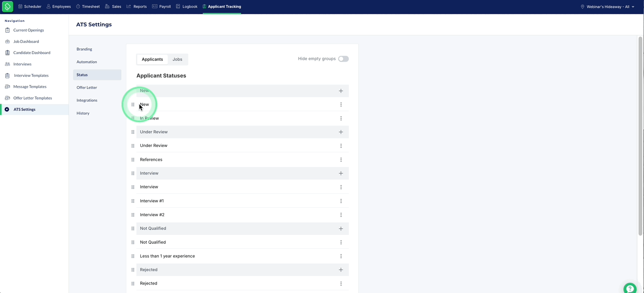This screenshot has height=293, width=644.
Task: Add status to Interview group
Action: point(341,173)
